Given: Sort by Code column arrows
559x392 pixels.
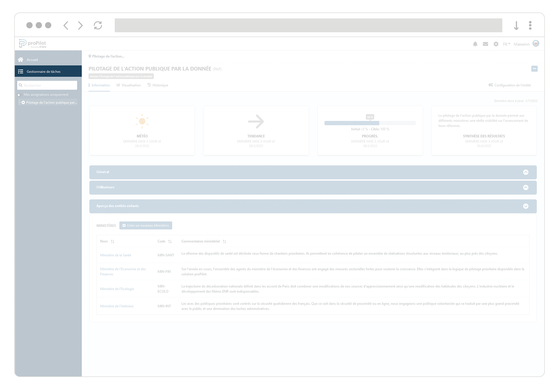Looking at the screenshot, I should [x=170, y=242].
